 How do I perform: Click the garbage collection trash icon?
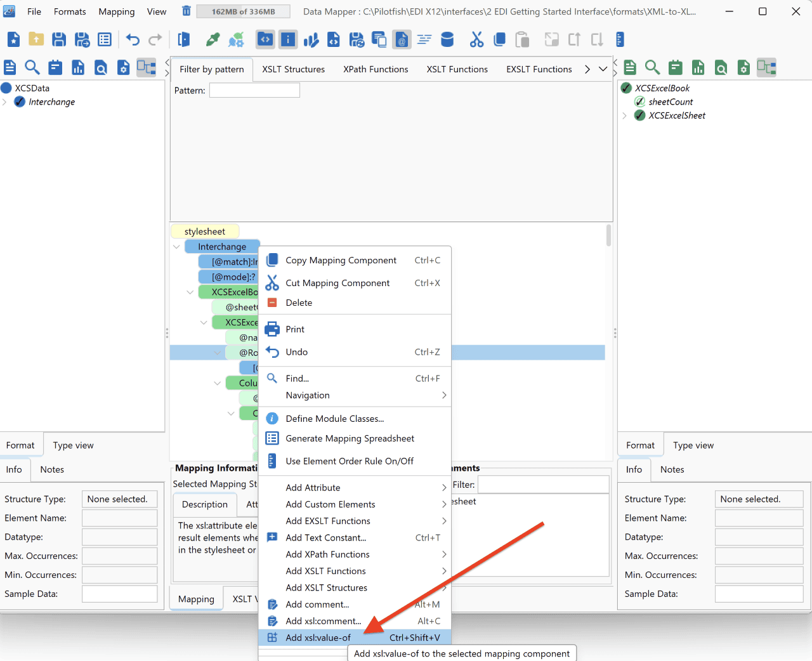click(187, 11)
